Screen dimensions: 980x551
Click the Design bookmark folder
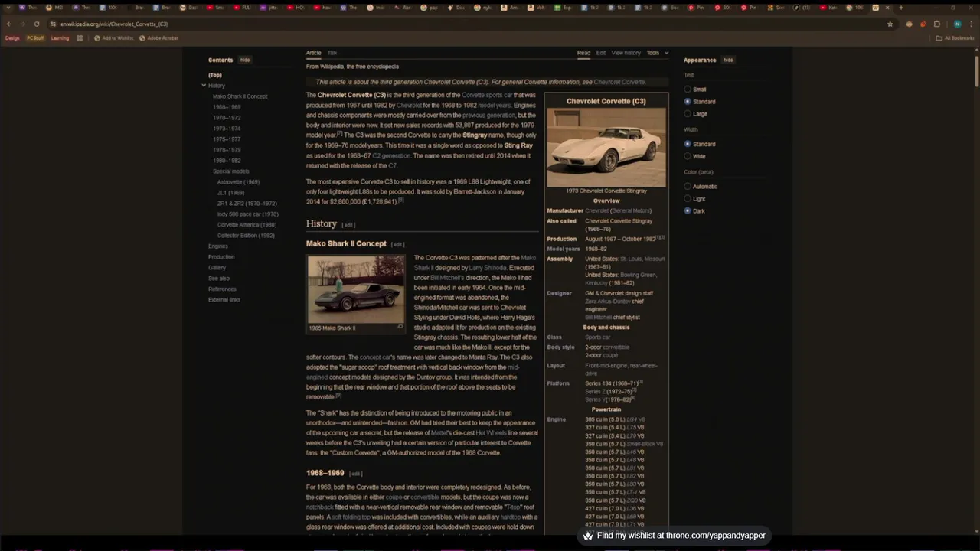coord(12,37)
